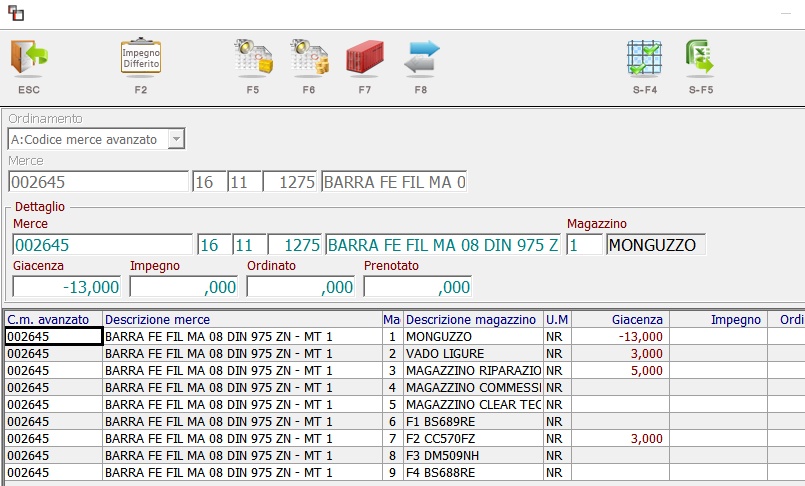Click the Impegno column header in table
The height and width of the screenshot is (486, 805).
click(x=718, y=320)
